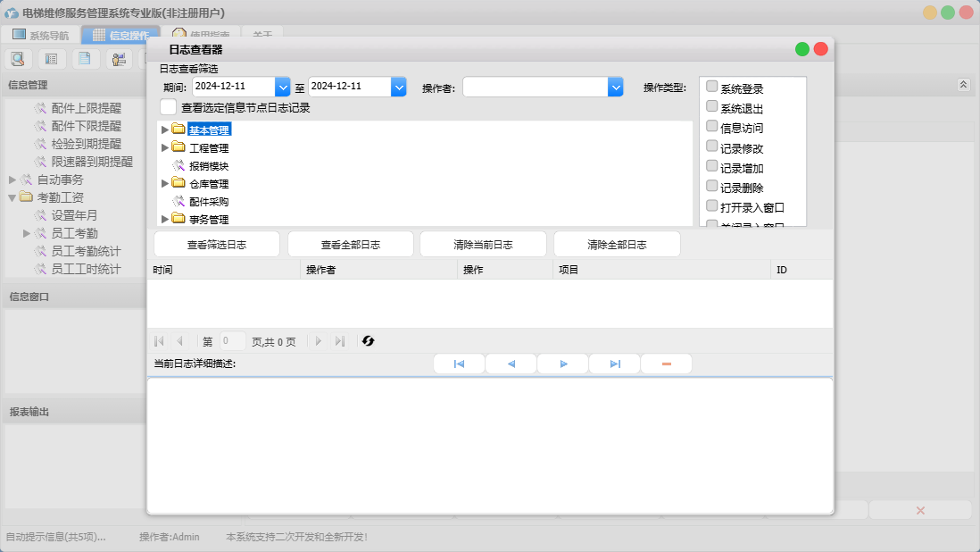
Task: Click the 基本管理 folder icon
Action: click(179, 130)
